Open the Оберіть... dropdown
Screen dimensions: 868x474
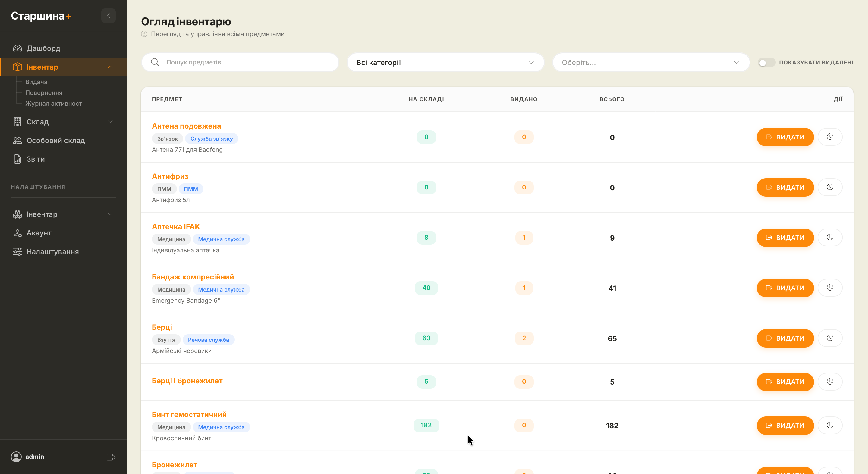pyautogui.click(x=651, y=63)
